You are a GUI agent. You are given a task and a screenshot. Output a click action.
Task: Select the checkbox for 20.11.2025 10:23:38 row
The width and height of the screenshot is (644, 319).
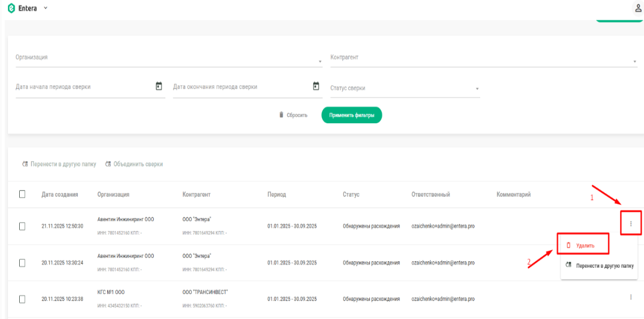coord(22,299)
